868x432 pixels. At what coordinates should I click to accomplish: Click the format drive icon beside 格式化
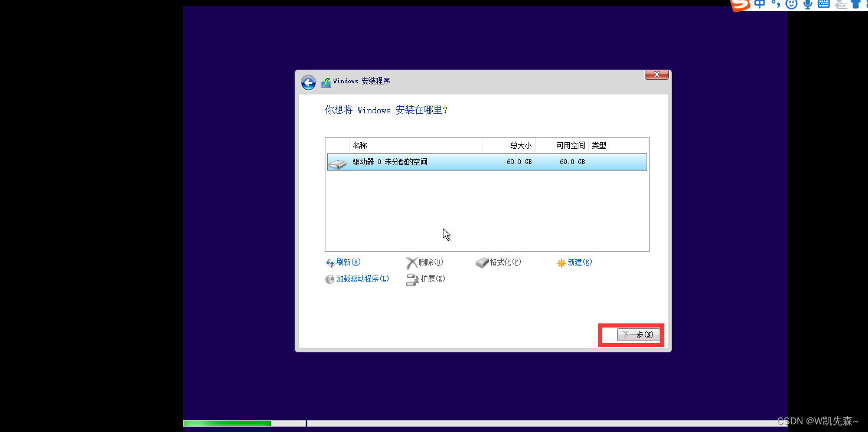point(482,263)
